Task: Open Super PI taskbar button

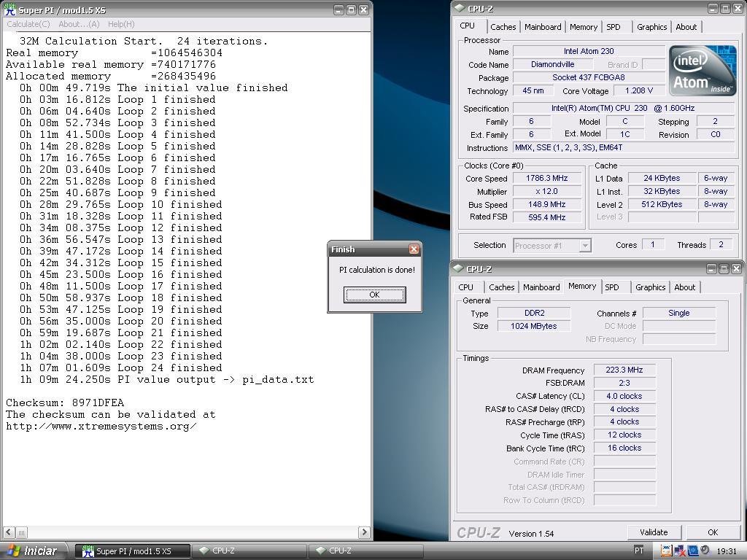Action: [x=133, y=551]
